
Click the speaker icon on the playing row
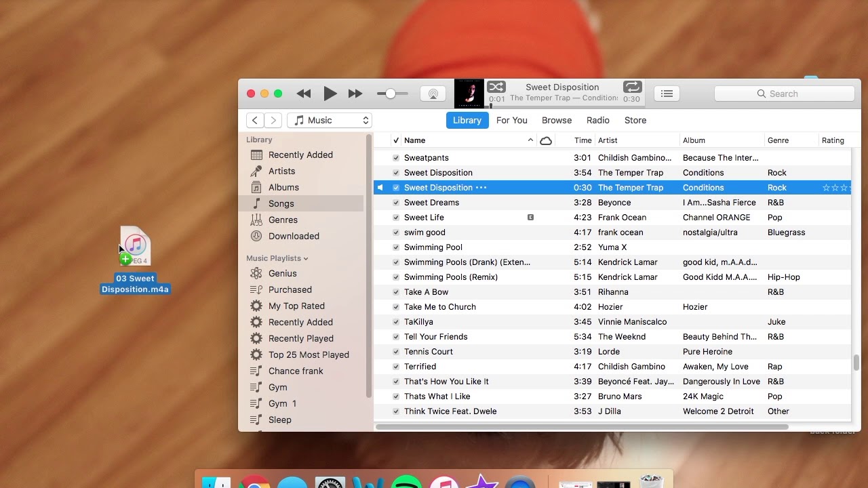[x=380, y=188]
